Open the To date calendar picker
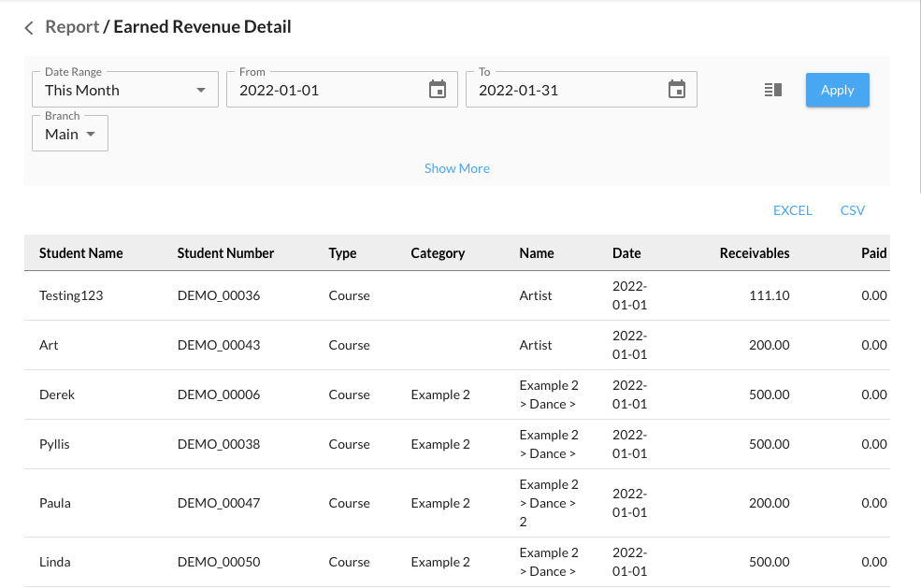 tap(677, 90)
